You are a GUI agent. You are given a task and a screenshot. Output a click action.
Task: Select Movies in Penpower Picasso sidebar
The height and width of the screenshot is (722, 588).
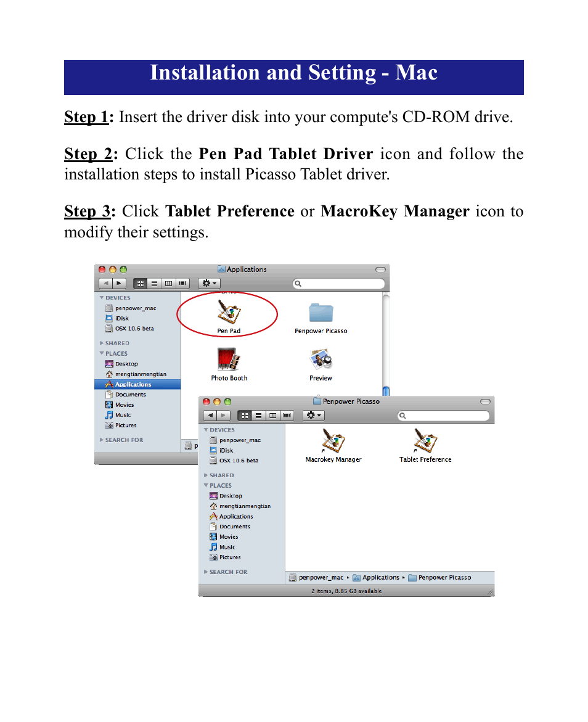pyautogui.click(x=242, y=537)
